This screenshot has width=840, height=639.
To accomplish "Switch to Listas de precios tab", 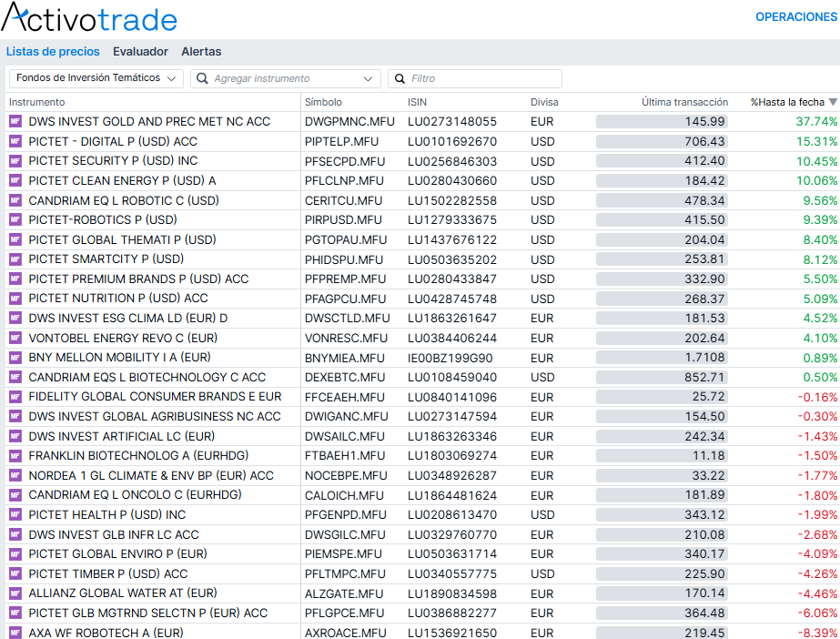I will [x=53, y=51].
